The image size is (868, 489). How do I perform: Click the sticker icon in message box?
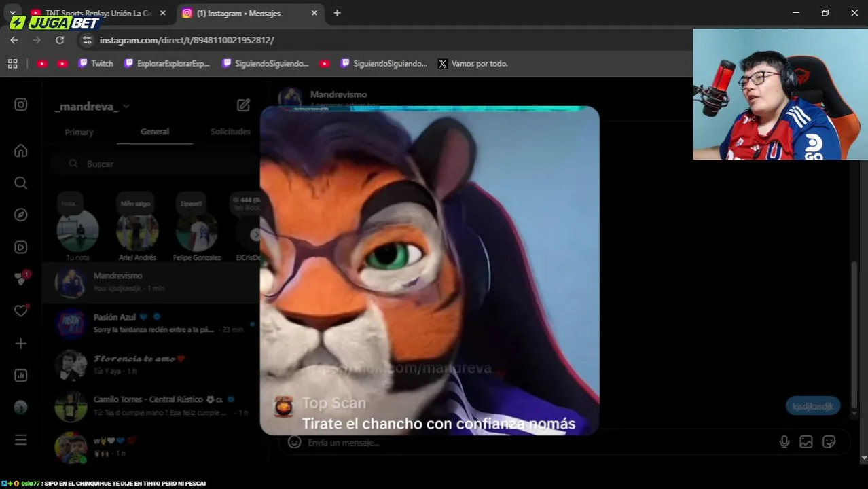[x=829, y=442]
